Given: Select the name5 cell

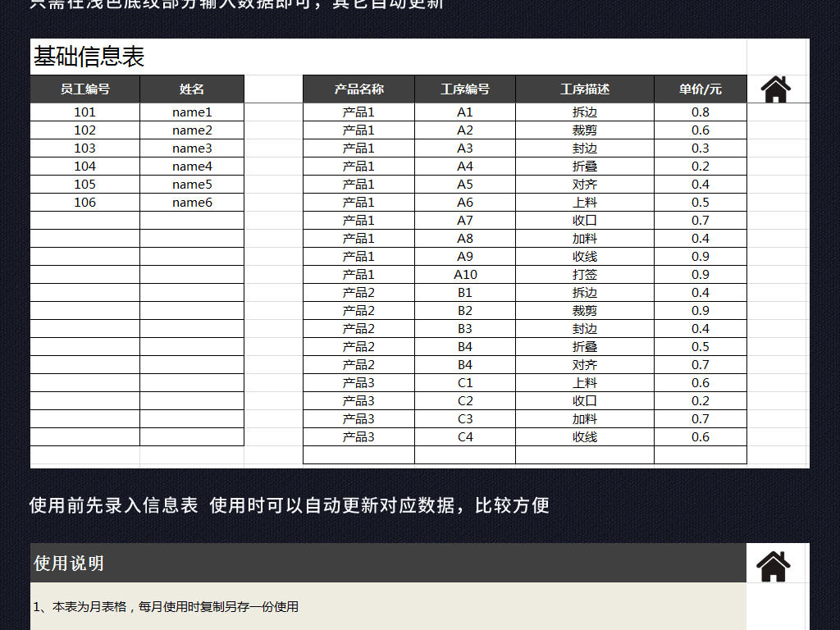Looking at the screenshot, I should tap(192, 185).
